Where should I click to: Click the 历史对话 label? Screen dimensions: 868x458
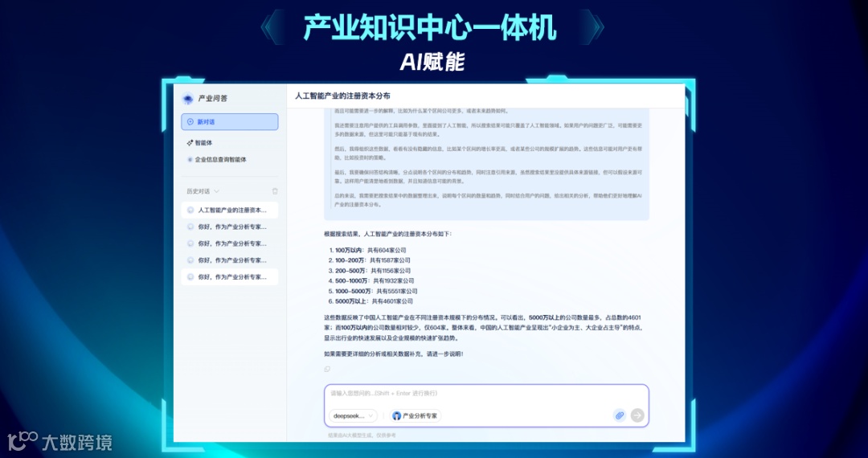(x=199, y=191)
